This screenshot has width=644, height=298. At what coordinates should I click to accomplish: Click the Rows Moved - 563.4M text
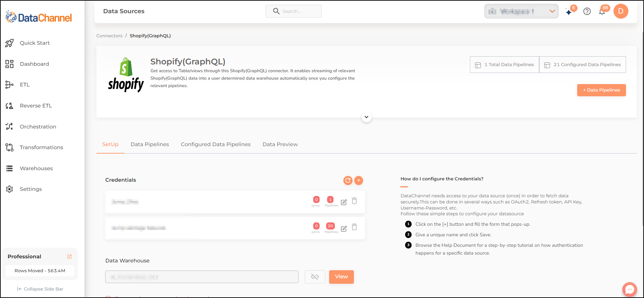pos(40,271)
